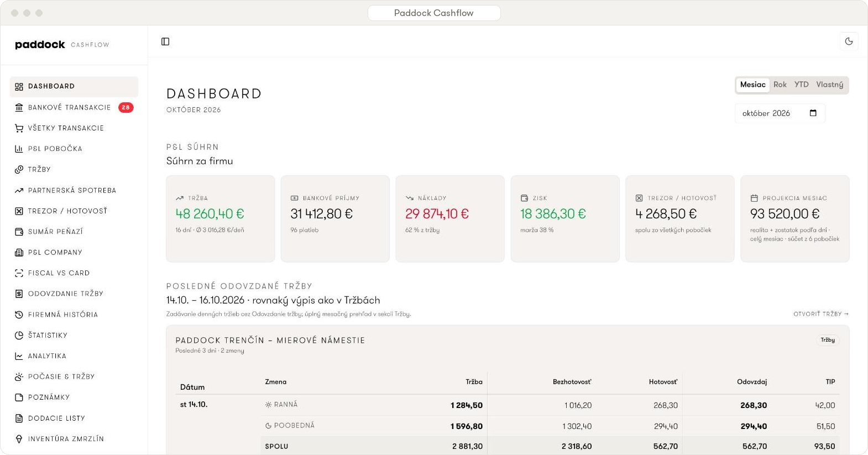Click the Poobedná shift row label
This screenshot has height=455, width=868.
coord(290,426)
